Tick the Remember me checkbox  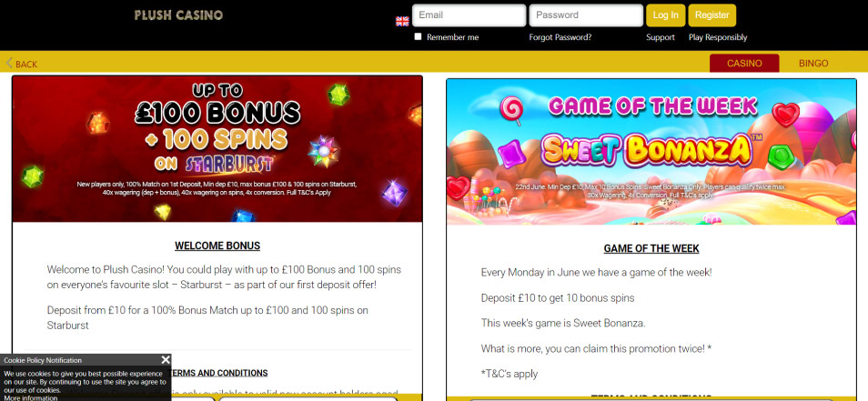pos(418,36)
